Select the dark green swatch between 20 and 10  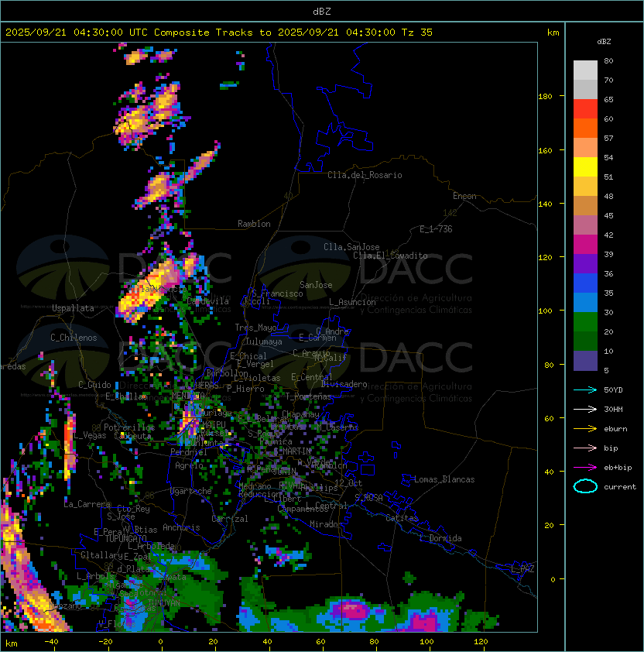point(585,341)
